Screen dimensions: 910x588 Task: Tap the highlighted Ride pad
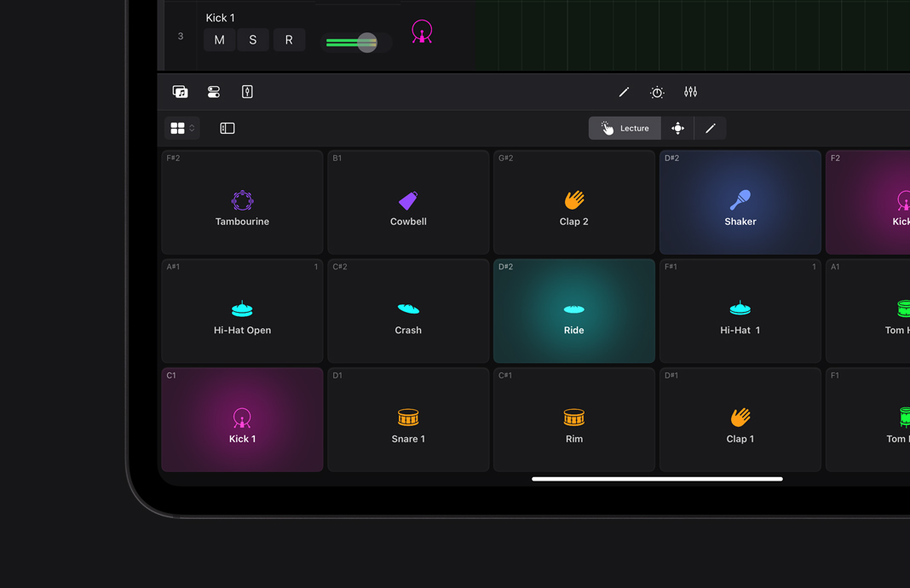[x=573, y=310]
